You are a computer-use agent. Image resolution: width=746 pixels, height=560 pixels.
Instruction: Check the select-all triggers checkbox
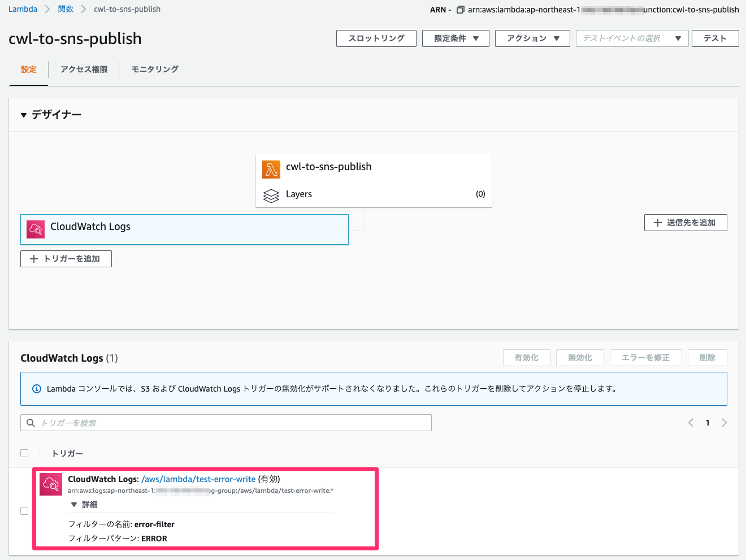click(x=24, y=453)
